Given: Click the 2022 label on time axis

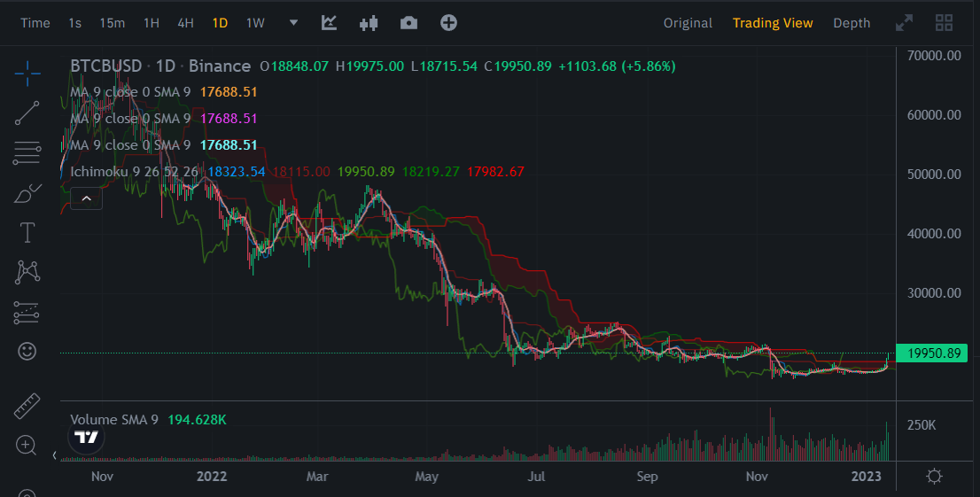Looking at the screenshot, I should [212, 477].
